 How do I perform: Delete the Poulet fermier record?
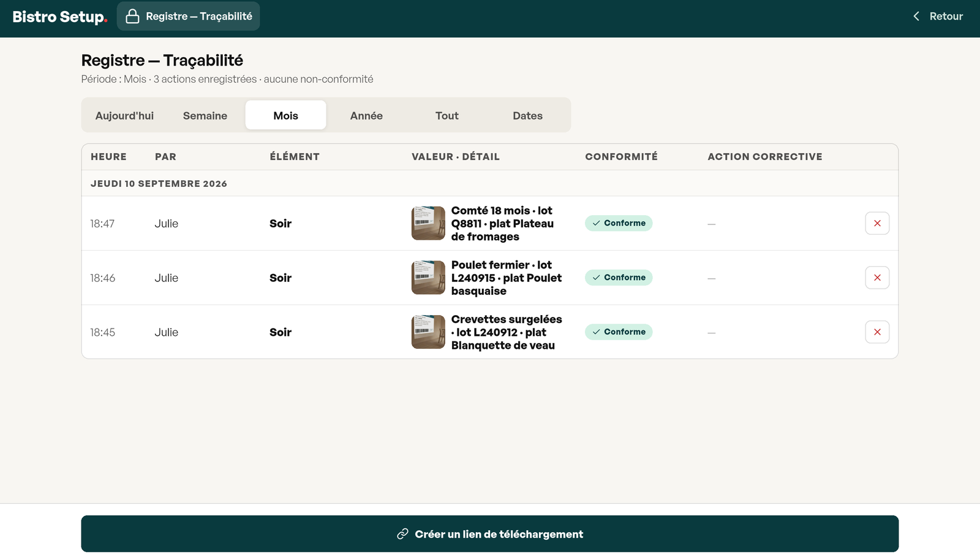pos(877,278)
